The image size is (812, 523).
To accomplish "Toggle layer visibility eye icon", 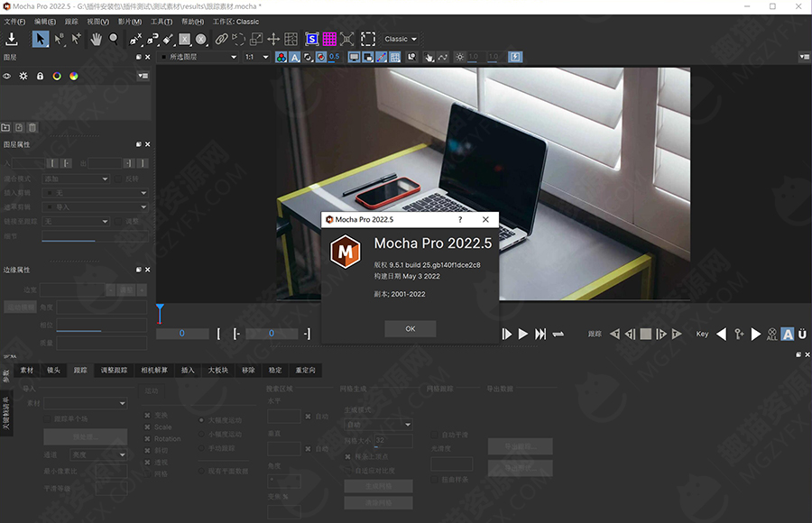I will [x=7, y=76].
